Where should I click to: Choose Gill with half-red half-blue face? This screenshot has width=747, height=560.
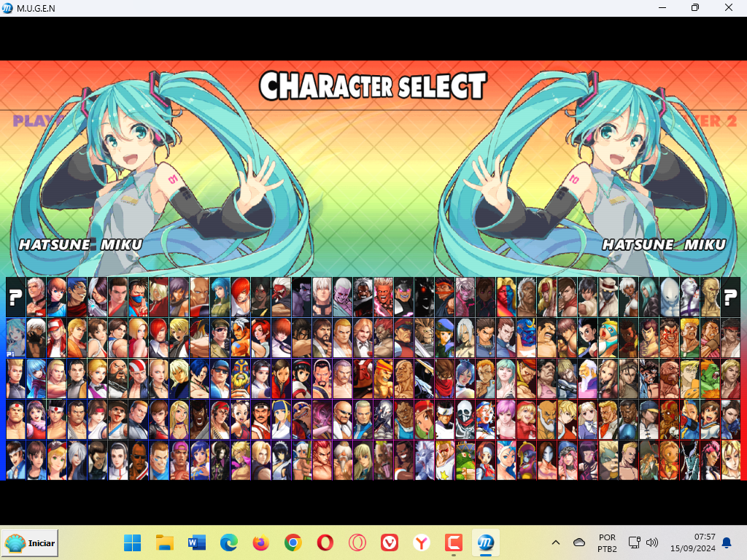click(x=506, y=297)
